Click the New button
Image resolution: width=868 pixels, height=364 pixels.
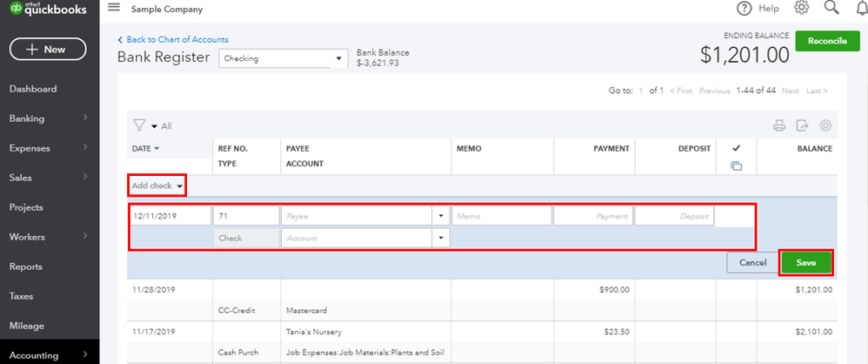tap(48, 50)
